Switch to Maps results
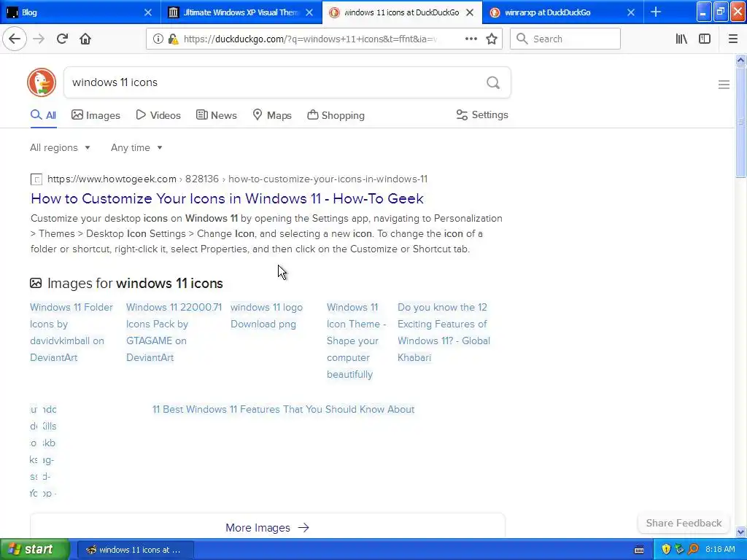This screenshot has height=560, width=747. point(272,115)
